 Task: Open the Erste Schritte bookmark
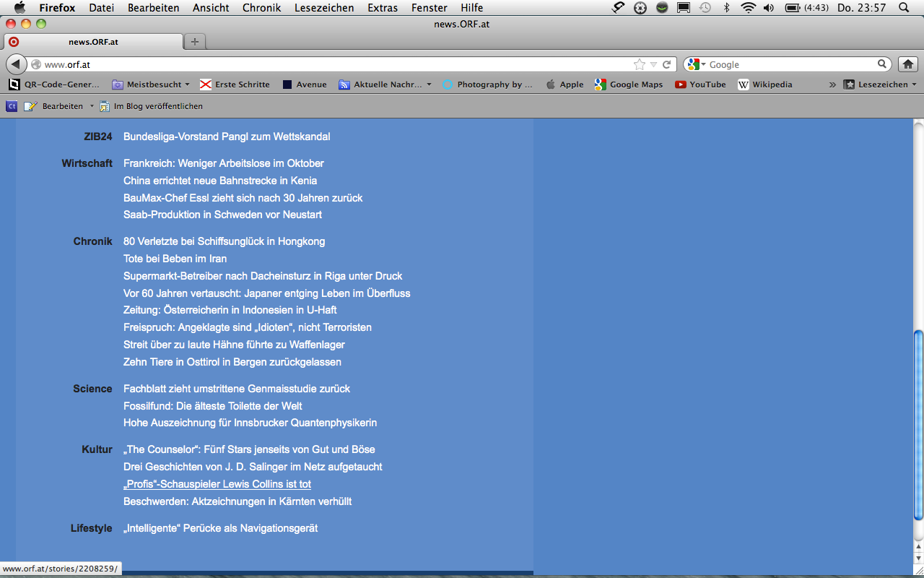click(x=235, y=85)
